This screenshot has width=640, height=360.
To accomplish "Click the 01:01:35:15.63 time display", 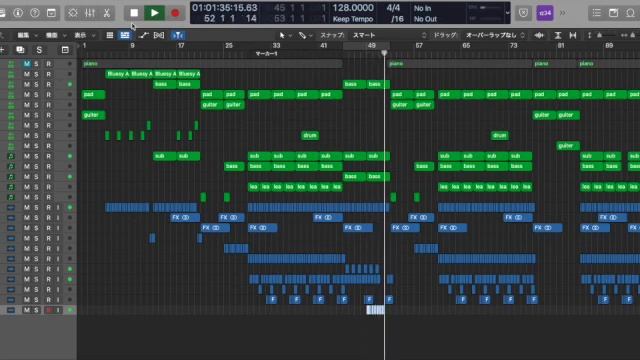I will coord(224,8).
